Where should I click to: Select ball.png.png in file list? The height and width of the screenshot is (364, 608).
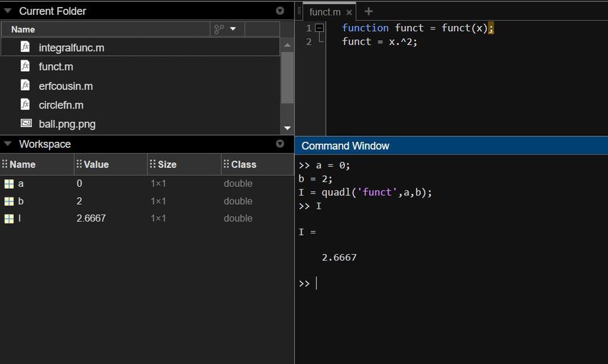(67, 124)
